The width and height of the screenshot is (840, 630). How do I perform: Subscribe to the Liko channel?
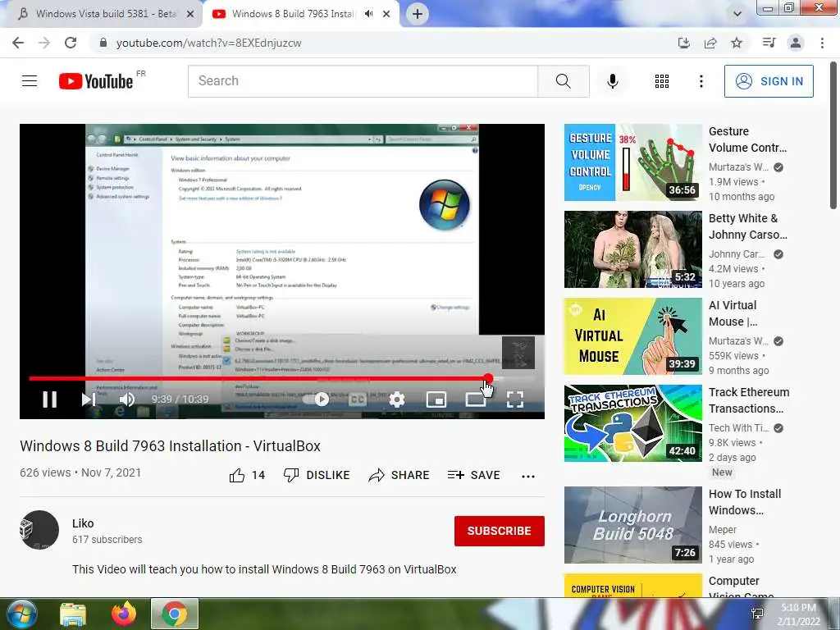pos(500,531)
